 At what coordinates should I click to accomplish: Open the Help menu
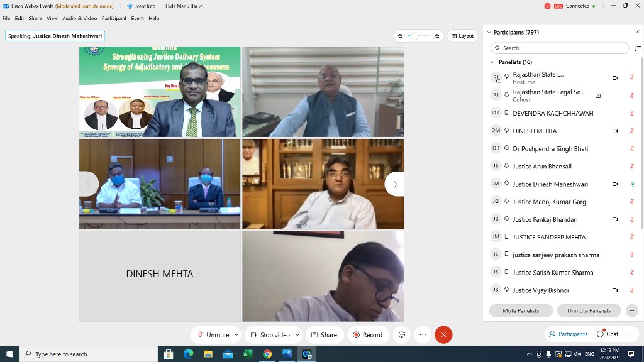[x=154, y=18]
